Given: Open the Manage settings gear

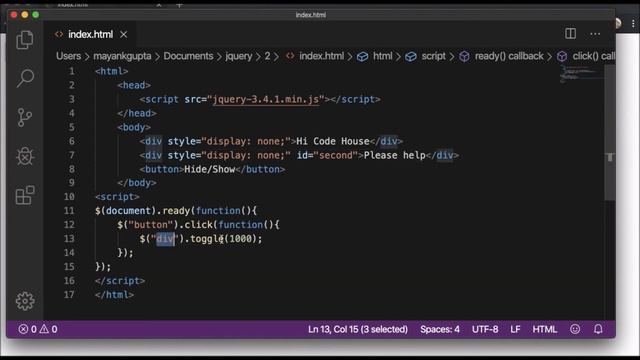Looking at the screenshot, I should point(25,301).
